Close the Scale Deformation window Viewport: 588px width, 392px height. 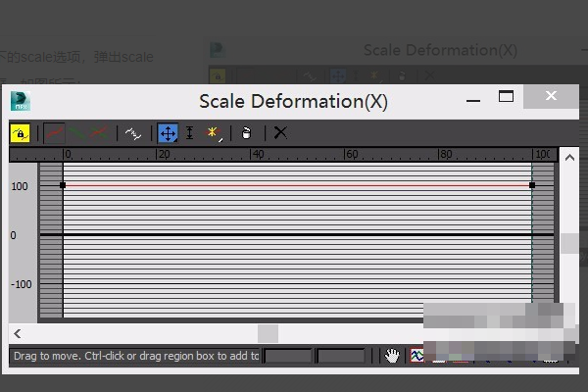point(551,96)
